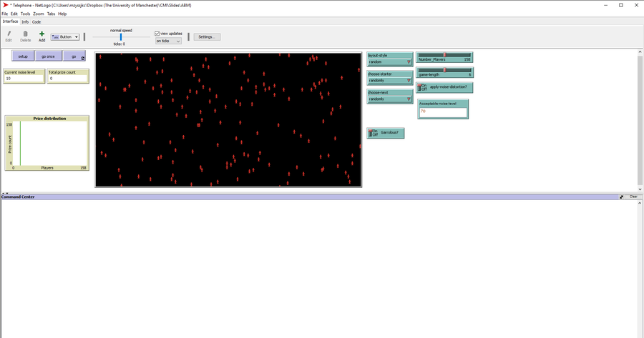Viewport: 644px width, 338px height.
Task: Switch to the Info tab
Action: click(x=25, y=21)
